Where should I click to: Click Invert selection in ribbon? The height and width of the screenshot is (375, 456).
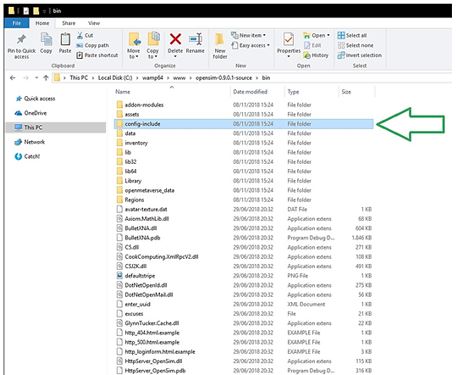pos(360,55)
